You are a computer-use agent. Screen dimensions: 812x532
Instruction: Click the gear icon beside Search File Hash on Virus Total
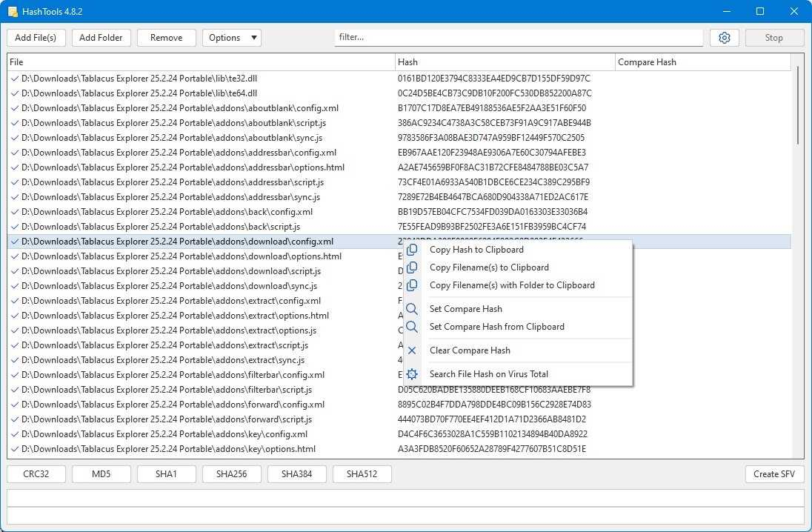(412, 374)
